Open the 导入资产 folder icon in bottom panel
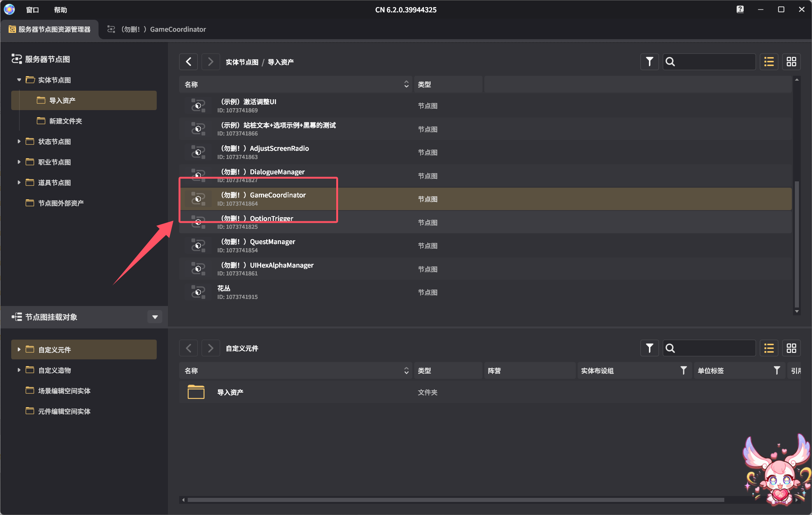This screenshot has height=515, width=812. [x=196, y=392]
